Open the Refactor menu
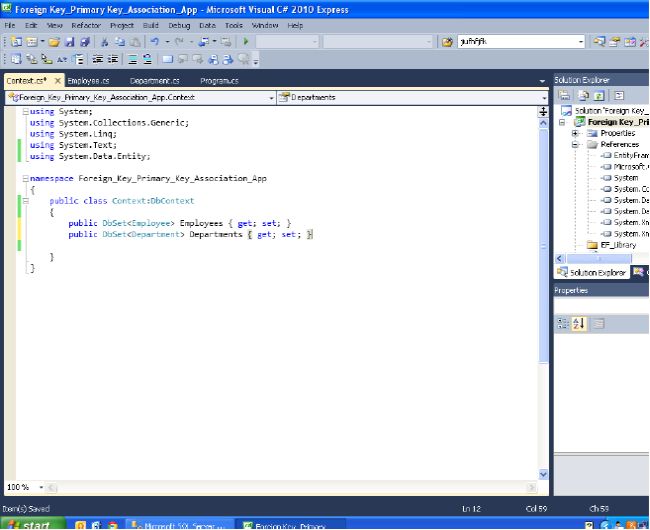Screen dimensions: 650x530 coord(85,25)
